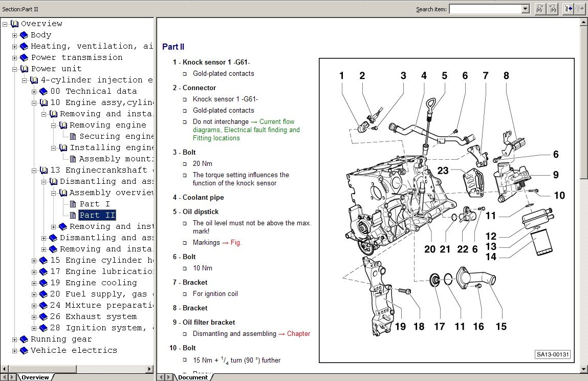Collapse the 13 Enginecrankshaft node
Screen dimensions: 588x381
[34, 171]
